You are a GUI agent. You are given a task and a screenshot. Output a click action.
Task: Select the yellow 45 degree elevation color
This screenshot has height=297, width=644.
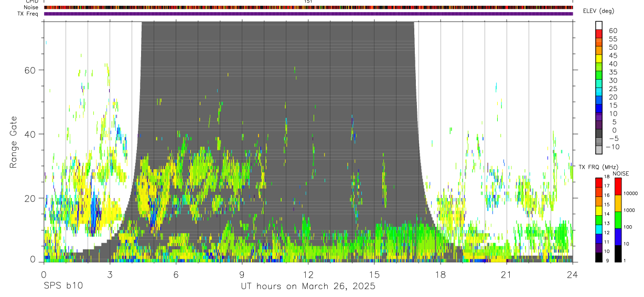pyautogui.click(x=599, y=59)
